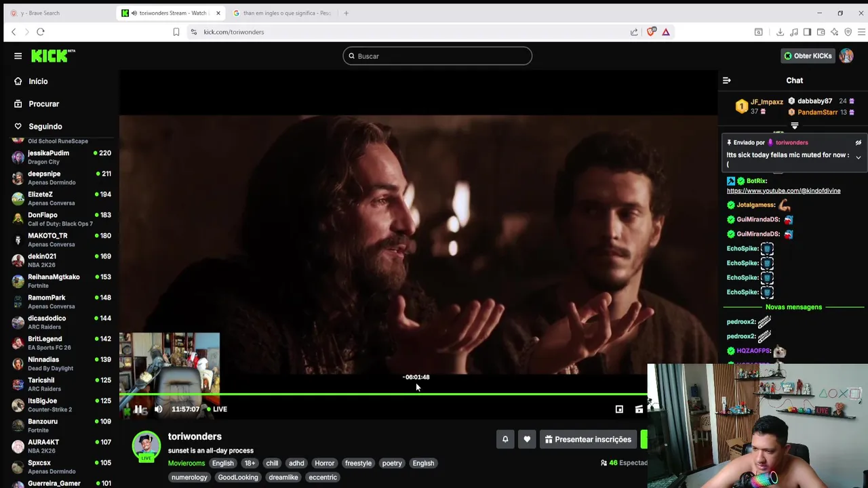Close the toriwonders Stream tab
This screenshot has height=488, width=868.
pyautogui.click(x=218, y=13)
